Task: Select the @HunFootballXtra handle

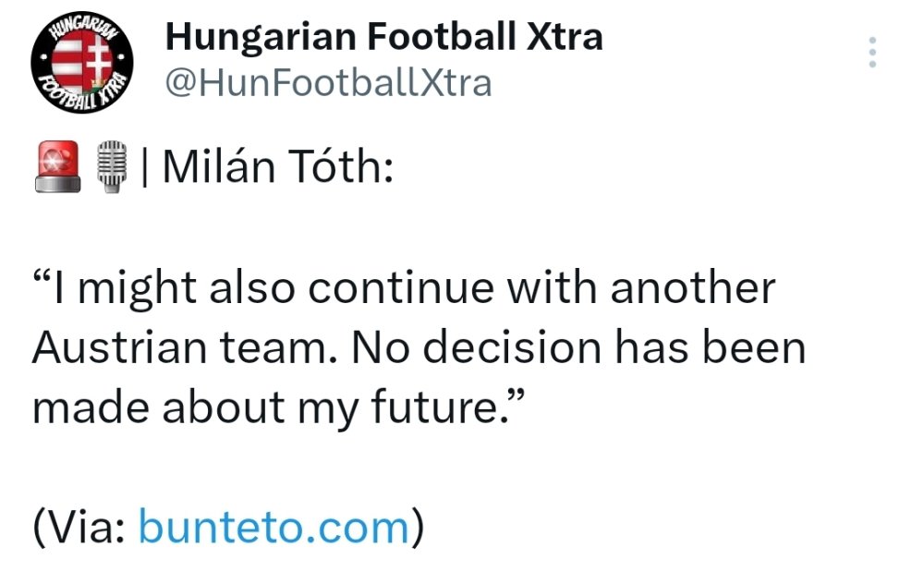Action: (328, 84)
